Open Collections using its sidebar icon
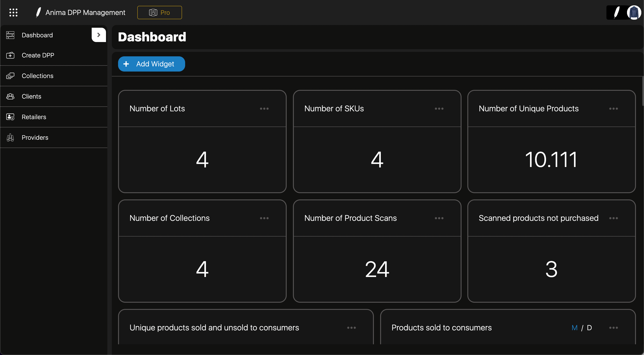 (x=10, y=76)
